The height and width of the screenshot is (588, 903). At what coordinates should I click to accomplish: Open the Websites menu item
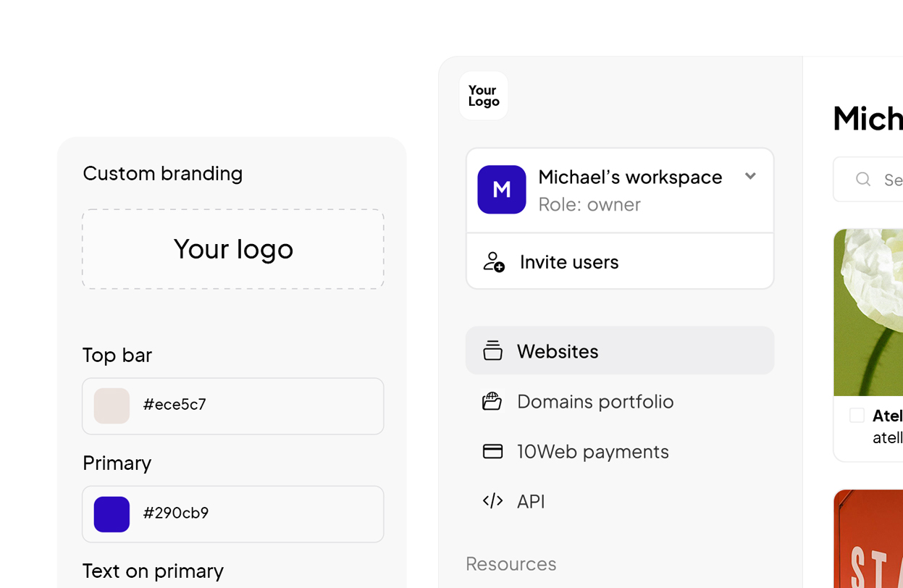coord(620,350)
